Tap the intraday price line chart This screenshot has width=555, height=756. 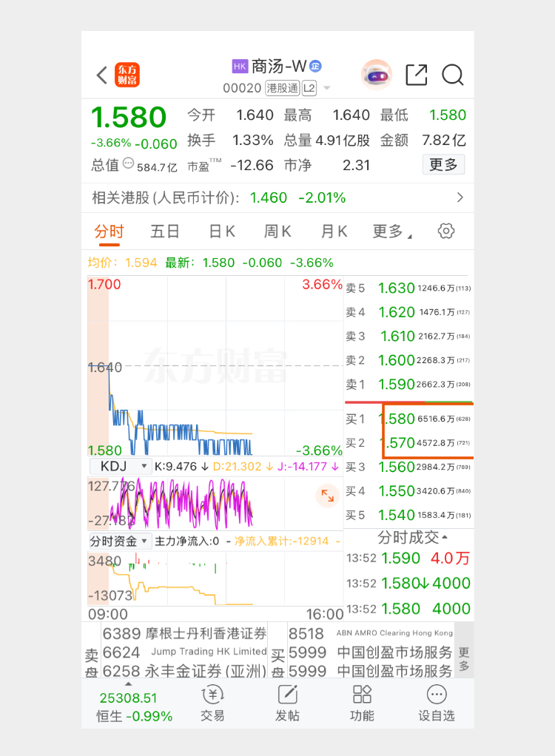[x=215, y=366]
